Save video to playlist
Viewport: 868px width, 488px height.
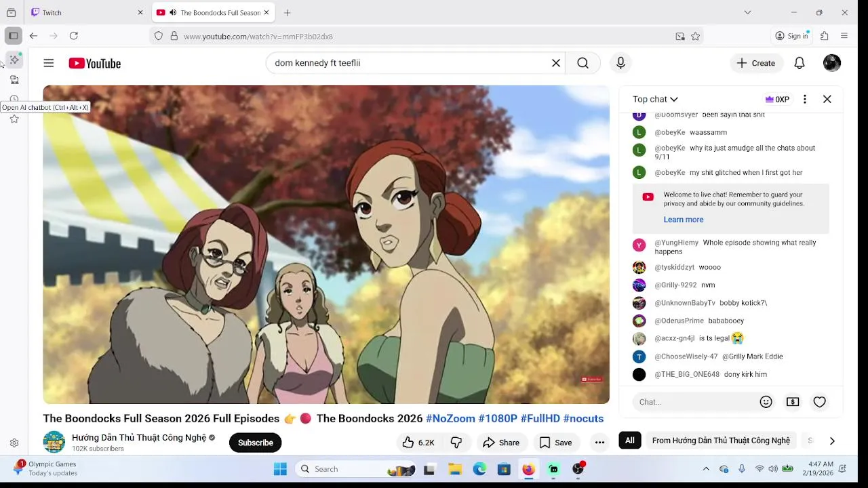[x=555, y=443]
